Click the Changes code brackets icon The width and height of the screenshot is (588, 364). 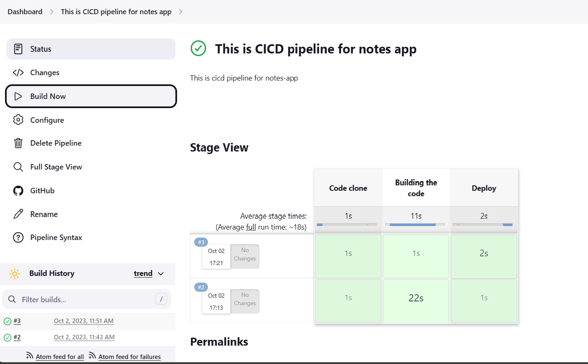click(18, 73)
